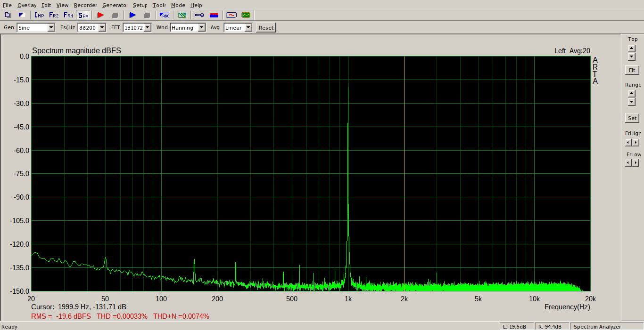Click the probe/calibration connector icon

(199, 15)
